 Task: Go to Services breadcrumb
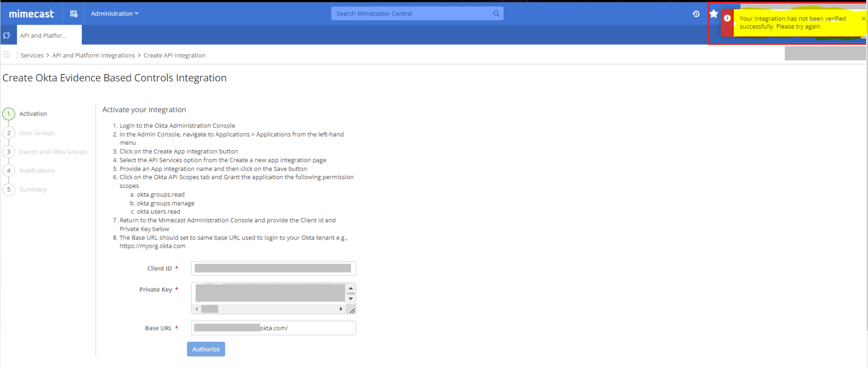tap(32, 55)
